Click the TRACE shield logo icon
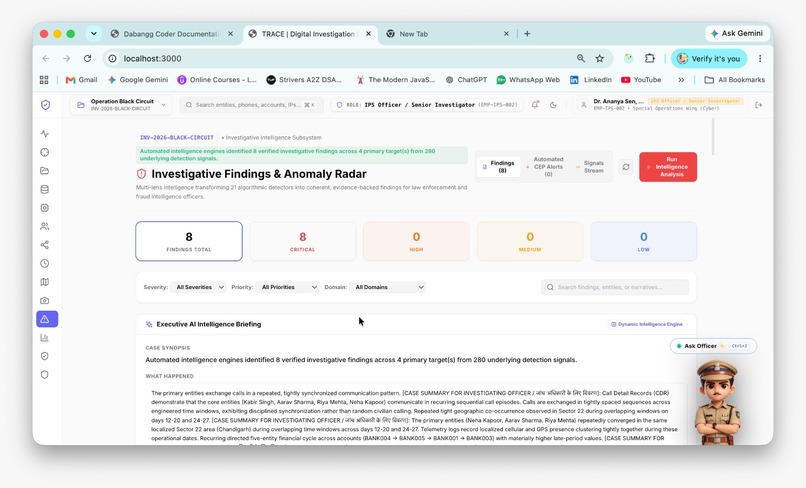The image size is (806, 488). pyautogui.click(x=45, y=105)
